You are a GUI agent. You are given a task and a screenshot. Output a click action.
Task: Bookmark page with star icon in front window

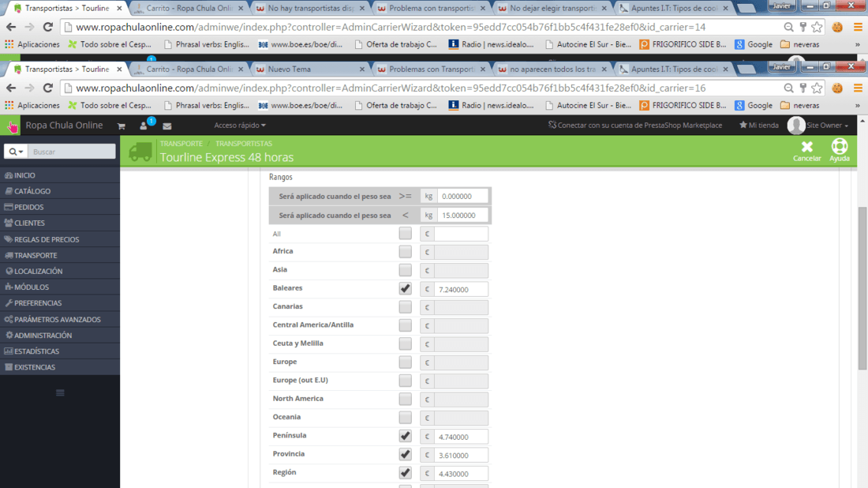tap(817, 88)
